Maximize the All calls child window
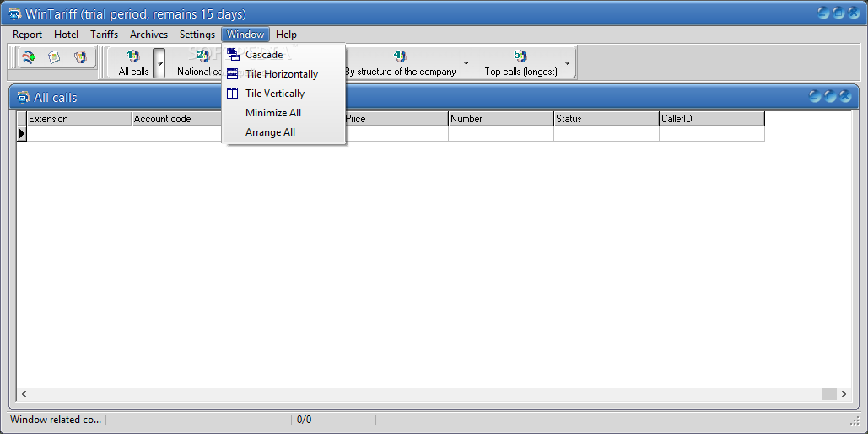Screen dimensions: 868x434 coord(830,96)
